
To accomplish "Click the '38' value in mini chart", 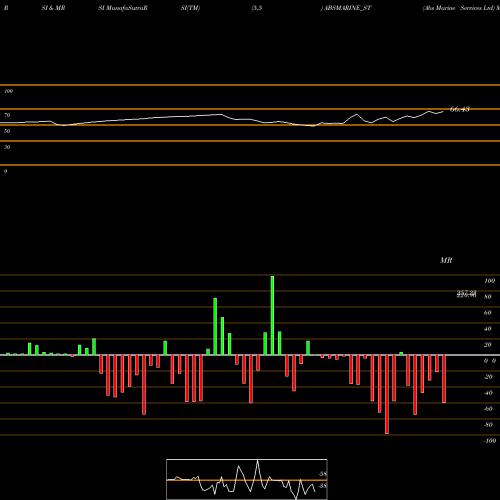I will click(x=322, y=486).
